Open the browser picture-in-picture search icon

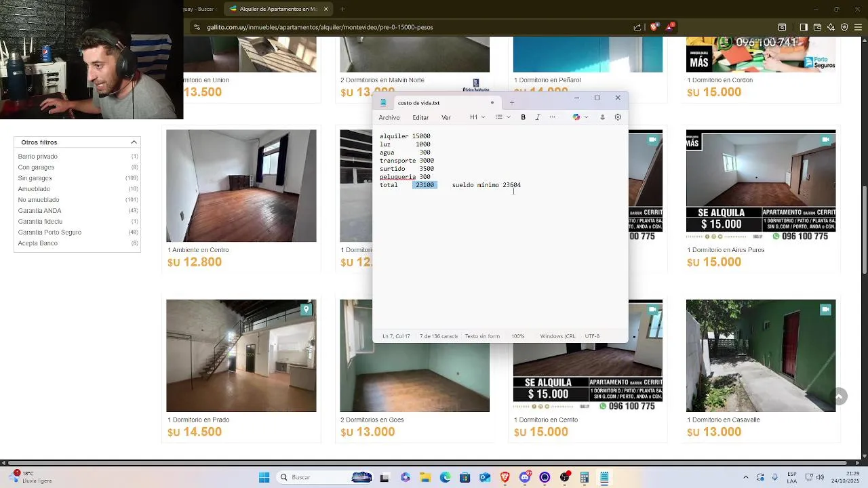coord(782,27)
